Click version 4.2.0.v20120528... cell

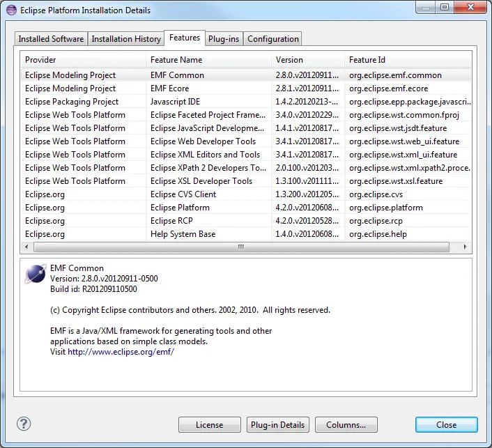click(x=307, y=221)
